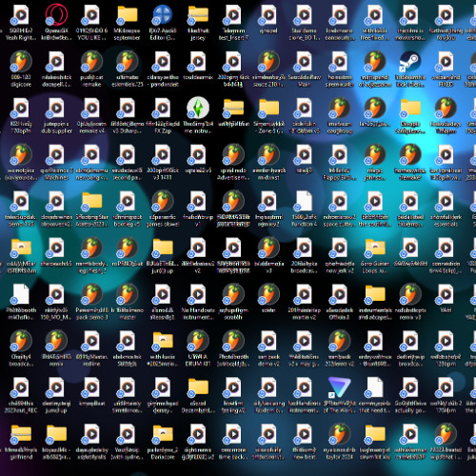
Task: Open the blue Audio Editor icon
Action: click(163, 14)
